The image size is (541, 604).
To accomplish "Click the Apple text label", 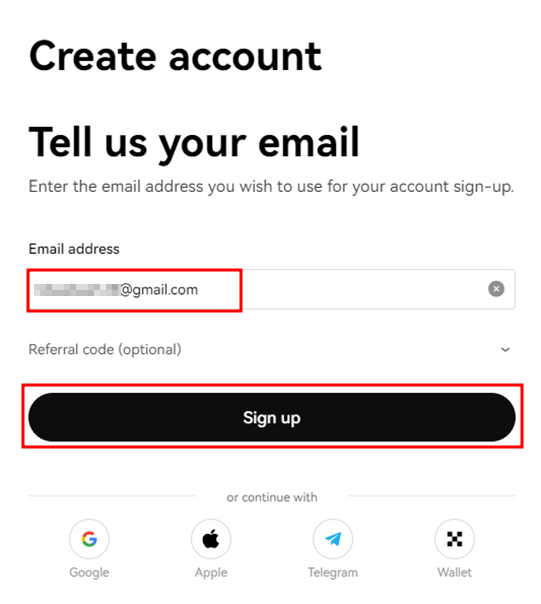I will pos(211,572).
